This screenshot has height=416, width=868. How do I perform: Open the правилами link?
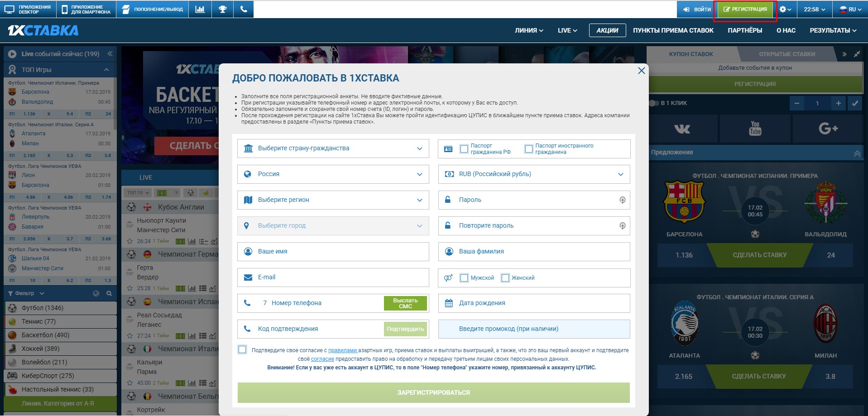tap(342, 350)
